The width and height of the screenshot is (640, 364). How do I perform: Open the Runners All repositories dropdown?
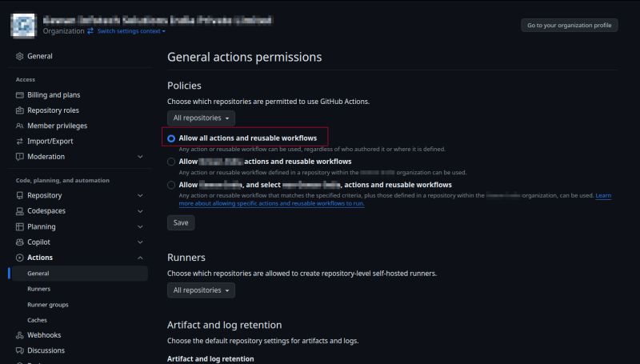[202, 290]
